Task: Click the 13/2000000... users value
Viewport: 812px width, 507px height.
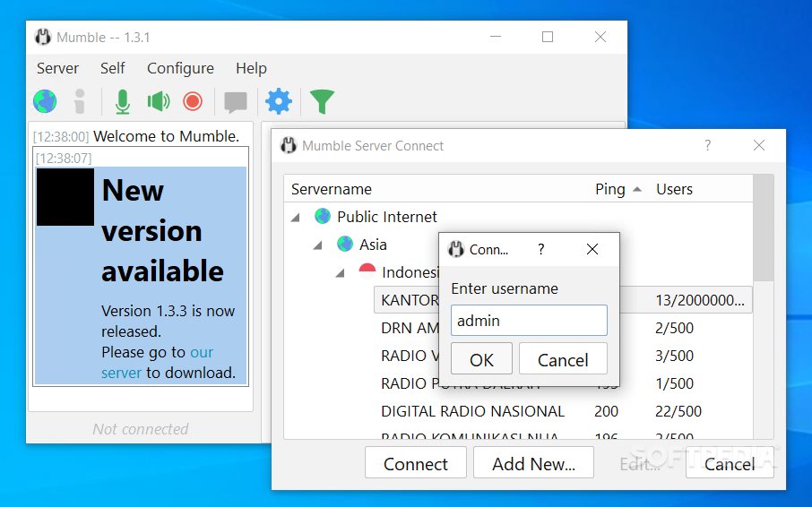Action: click(x=700, y=300)
